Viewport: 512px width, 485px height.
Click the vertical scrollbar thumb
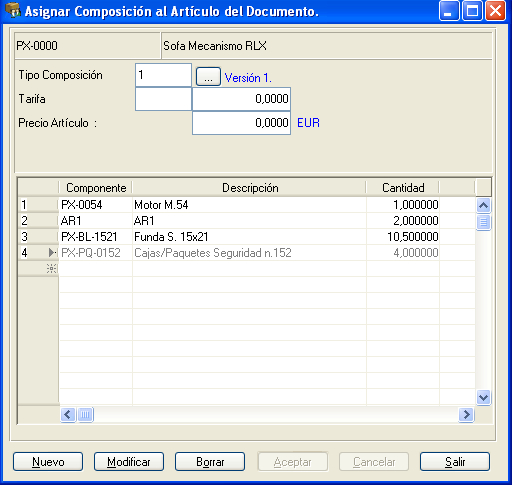[x=483, y=222]
